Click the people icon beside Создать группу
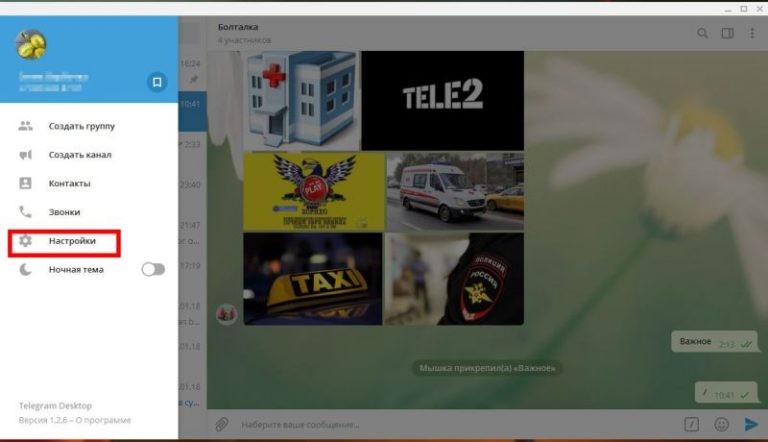The height and width of the screenshot is (442, 768). tap(25, 126)
